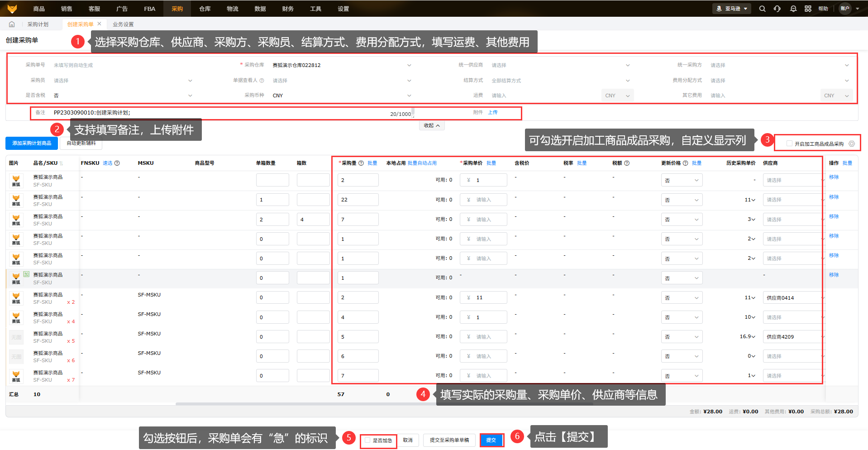Enable 开启加工商品成品采购 checkbox
Image resolution: width=868 pixels, height=450 pixels.
tap(789, 144)
